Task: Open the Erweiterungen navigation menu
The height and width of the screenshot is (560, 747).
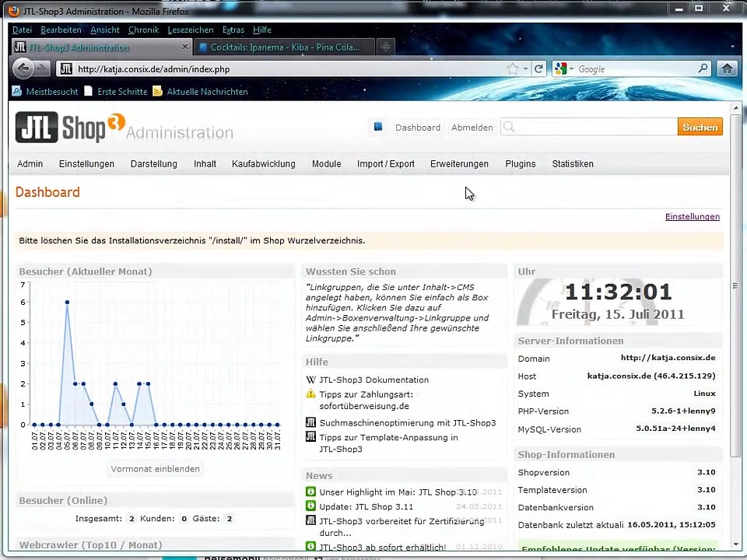Action: [459, 164]
